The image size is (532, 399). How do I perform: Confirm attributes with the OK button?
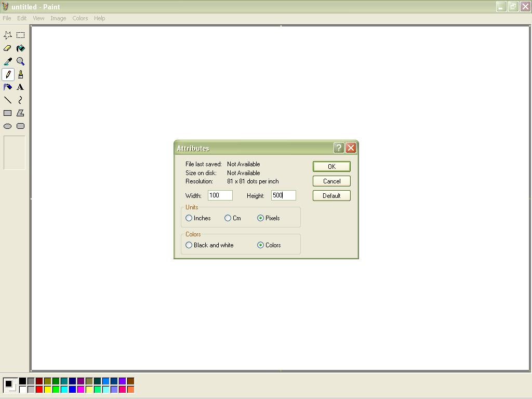[331, 167]
